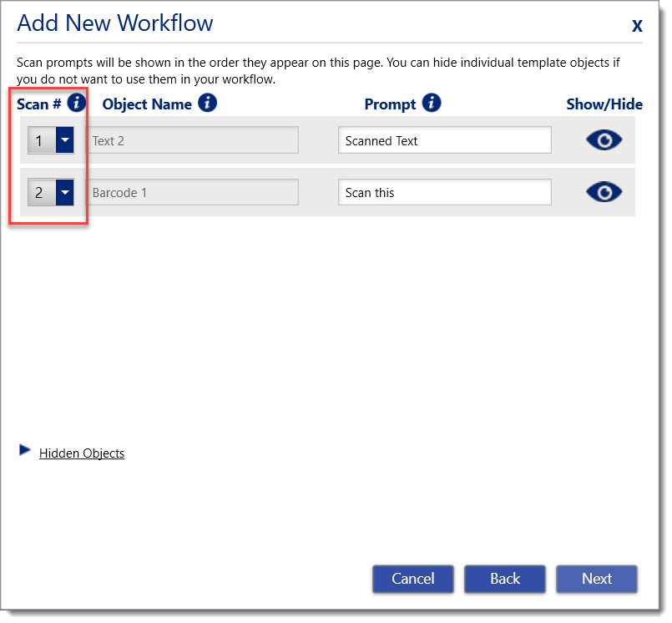The image size is (672, 623).
Task: Toggle visibility of the Barcode 1 row
Action: point(604,191)
